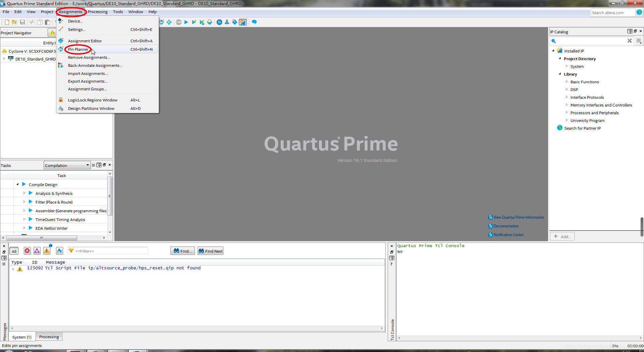Start compilation with the blue play icon

186,22
